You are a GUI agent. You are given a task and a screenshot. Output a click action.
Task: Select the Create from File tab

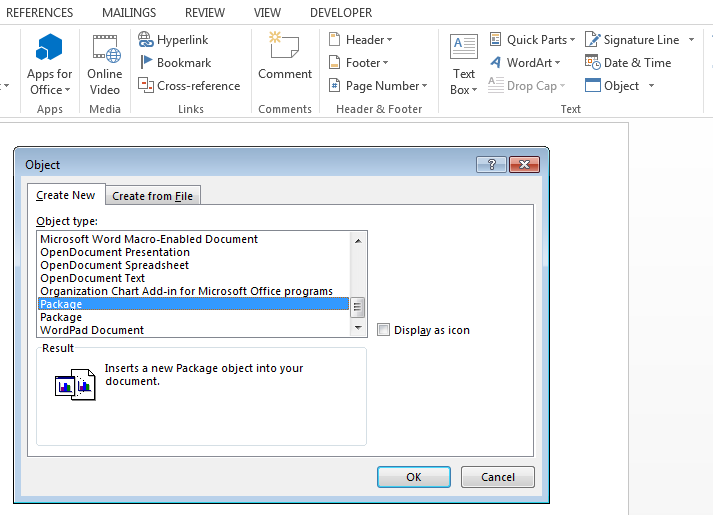pos(153,196)
